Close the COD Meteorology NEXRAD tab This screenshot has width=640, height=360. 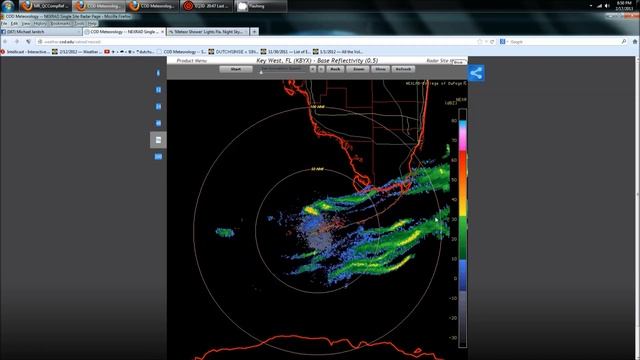coord(162,31)
